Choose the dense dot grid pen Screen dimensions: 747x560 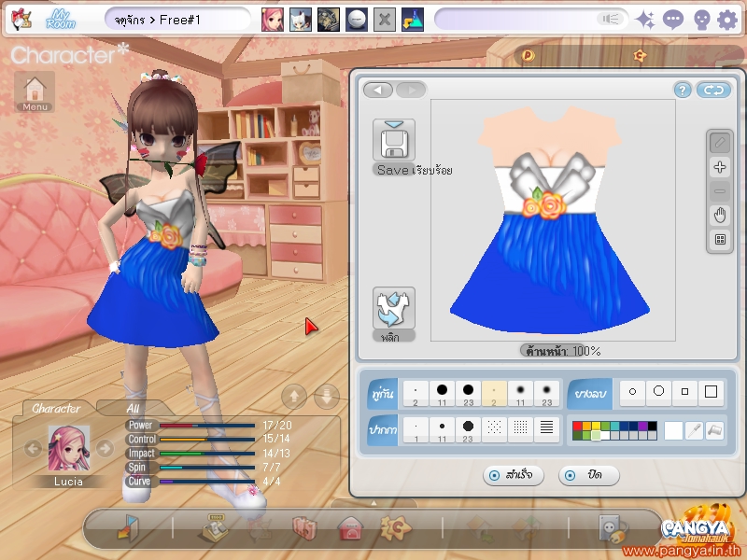pos(520,430)
